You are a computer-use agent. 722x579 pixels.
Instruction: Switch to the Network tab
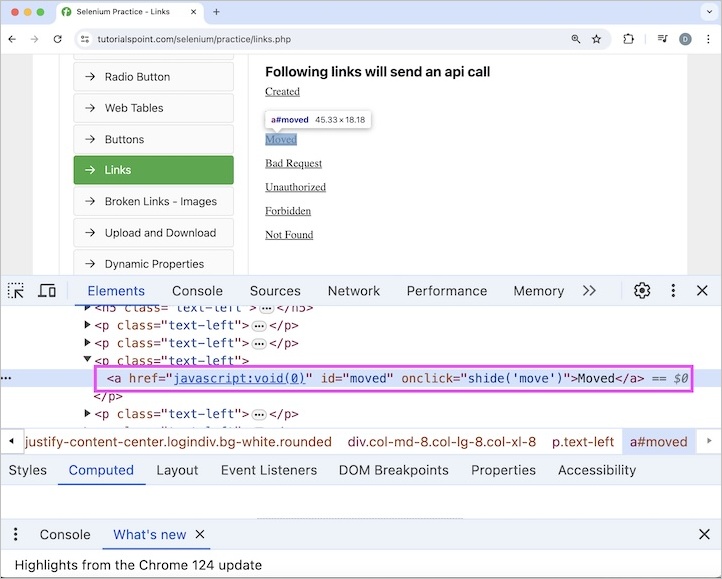pos(354,291)
